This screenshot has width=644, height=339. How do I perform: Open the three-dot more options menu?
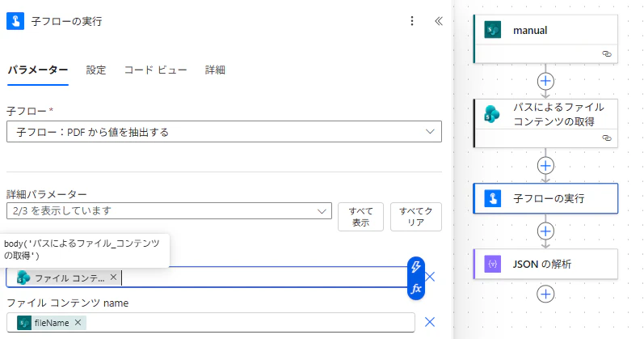click(x=412, y=21)
